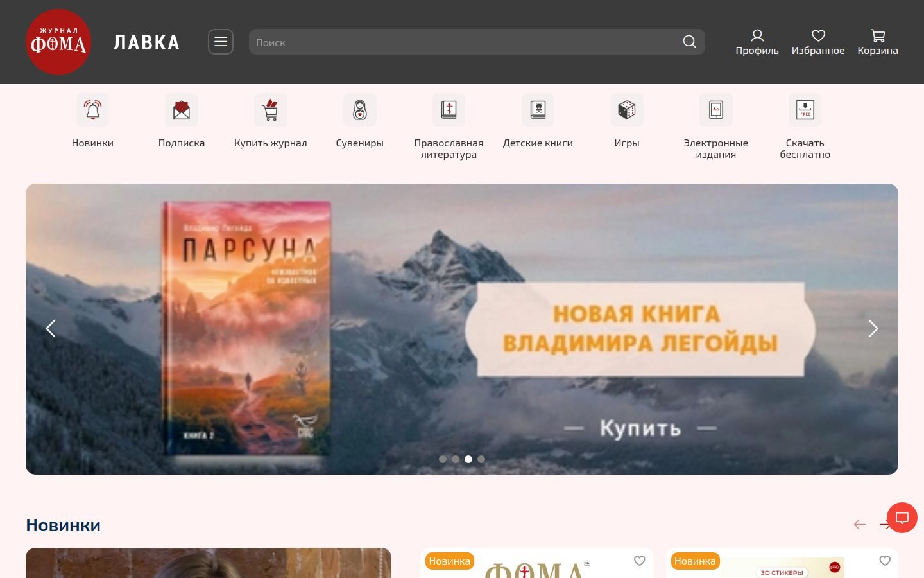Select third active carousel dot
924x578 pixels.
468,459
